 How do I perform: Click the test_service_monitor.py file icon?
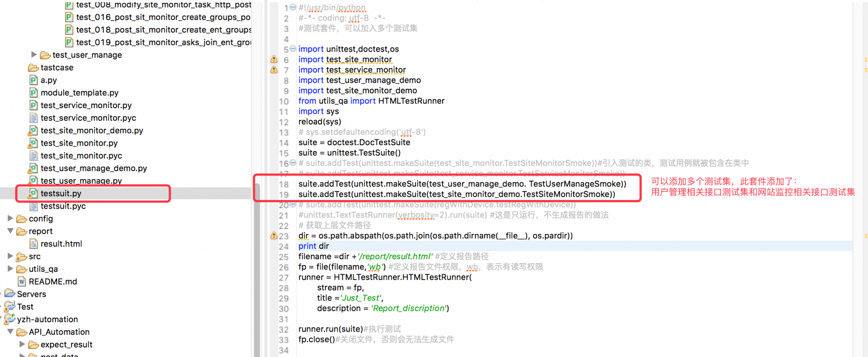coord(33,105)
